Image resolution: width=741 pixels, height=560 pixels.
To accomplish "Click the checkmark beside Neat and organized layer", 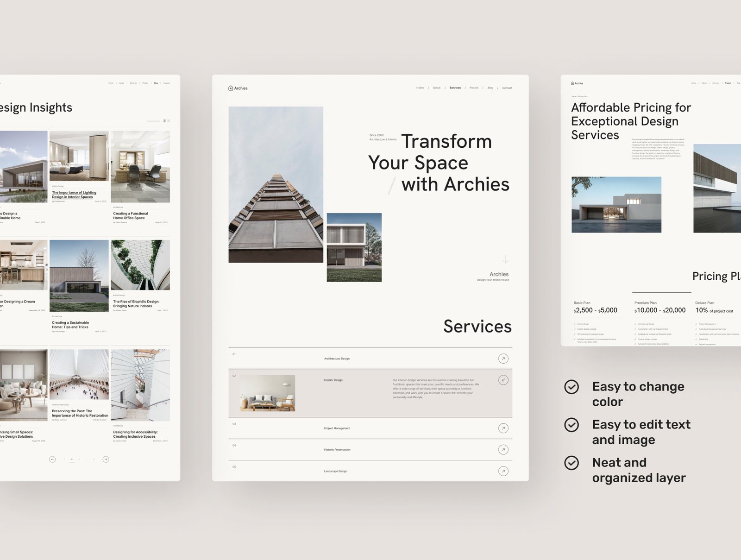I will 571,463.
